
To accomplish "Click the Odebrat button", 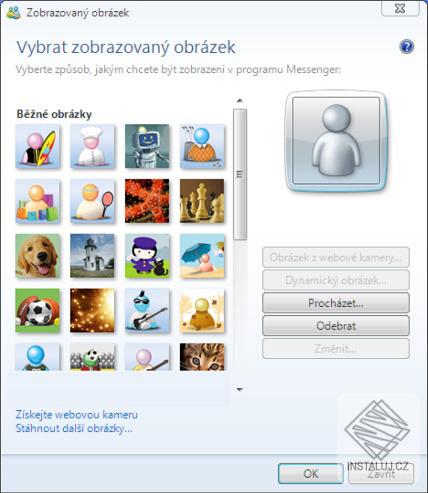I will point(336,326).
